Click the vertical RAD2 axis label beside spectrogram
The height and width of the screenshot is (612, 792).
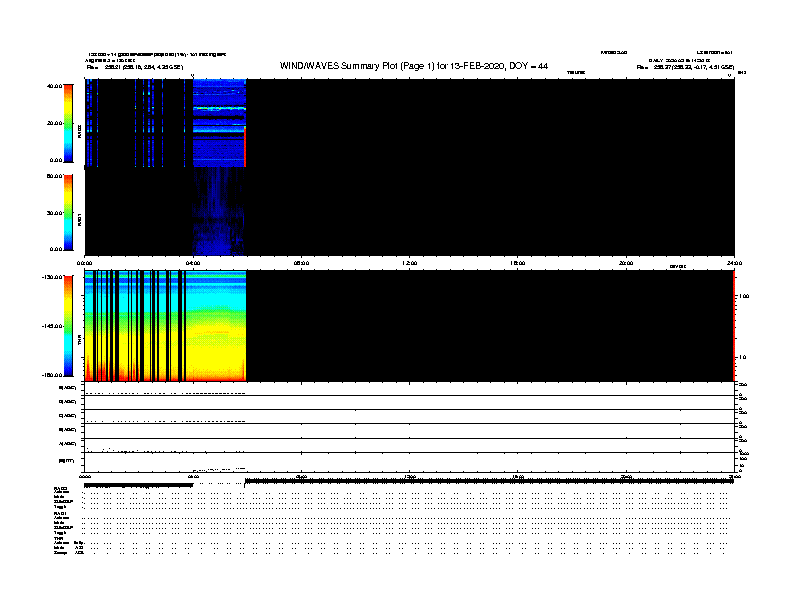point(79,131)
